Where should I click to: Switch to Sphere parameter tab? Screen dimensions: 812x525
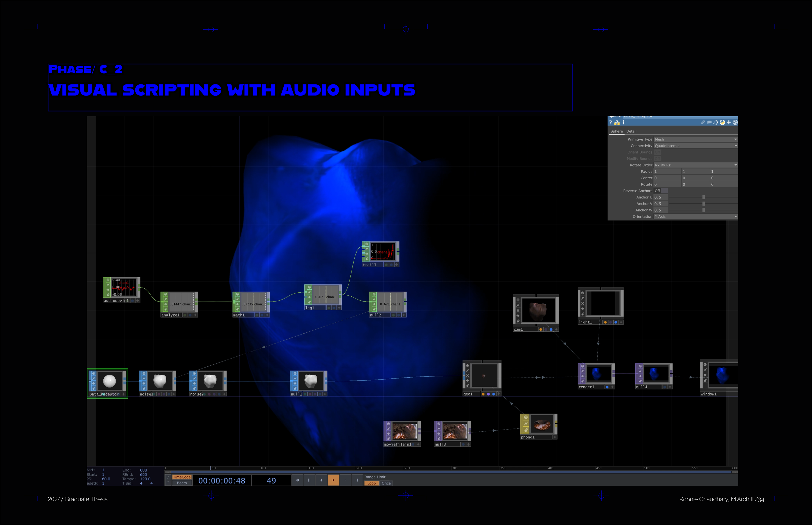(x=616, y=131)
